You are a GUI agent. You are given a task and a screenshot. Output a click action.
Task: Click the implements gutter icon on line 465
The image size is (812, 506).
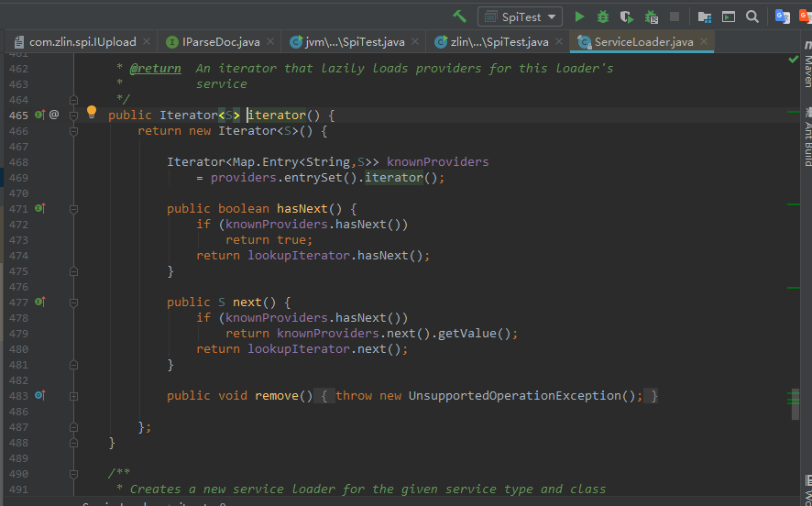click(40, 115)
